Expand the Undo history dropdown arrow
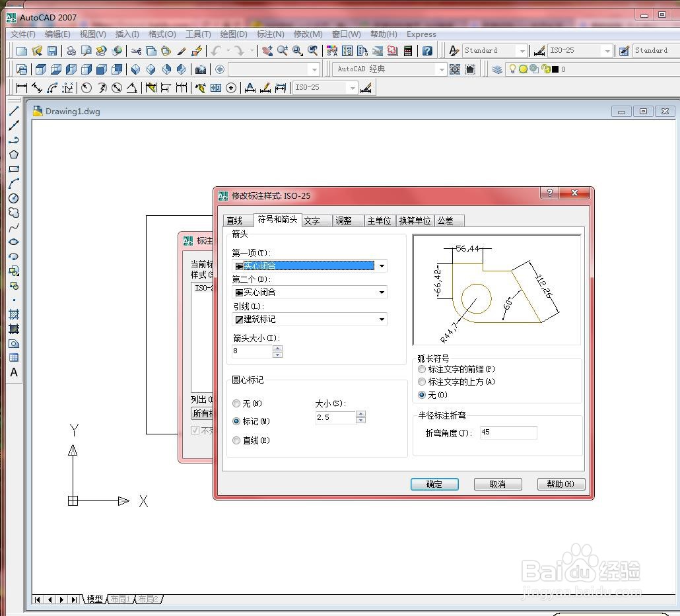680x616 pixels. coord(228,51)
